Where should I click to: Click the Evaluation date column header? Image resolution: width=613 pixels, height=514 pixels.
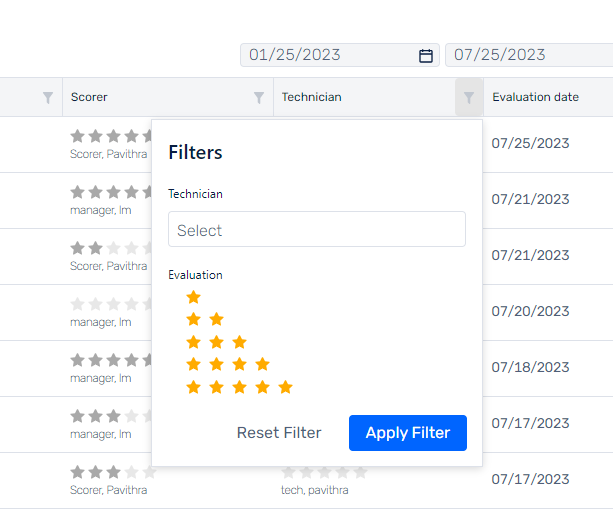(x=536, y=97)
